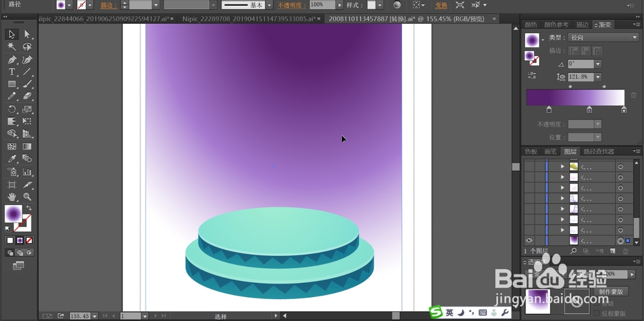The image size is (644, 321).
Task: Swap fill and stroke arrow icon
Action: pos(29,208)
